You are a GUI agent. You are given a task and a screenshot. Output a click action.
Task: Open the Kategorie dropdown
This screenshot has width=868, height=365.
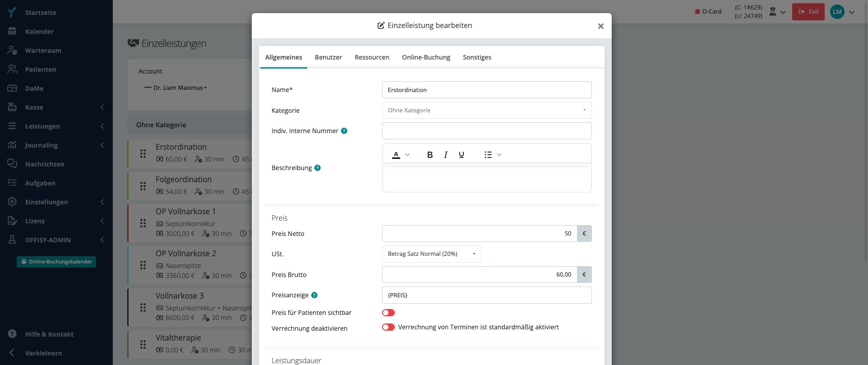pos(487,110)
